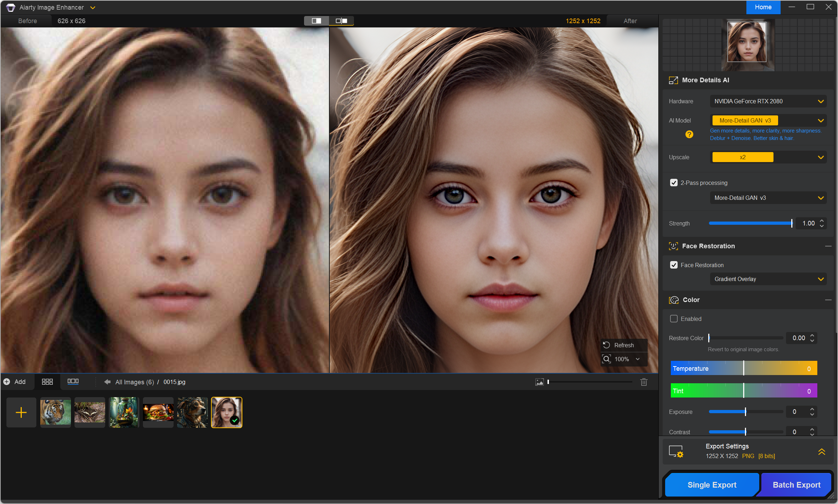Open the Upscale x2 dropdown

coord(768,157)
